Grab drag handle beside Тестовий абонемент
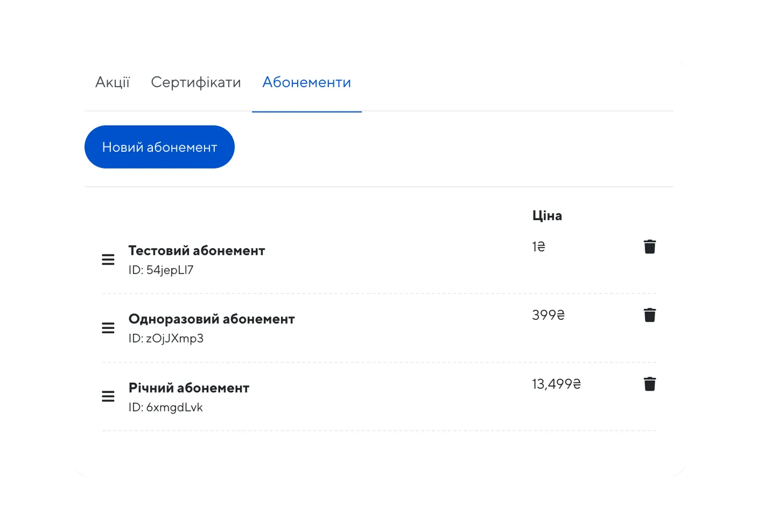 (x=108, y=260)
